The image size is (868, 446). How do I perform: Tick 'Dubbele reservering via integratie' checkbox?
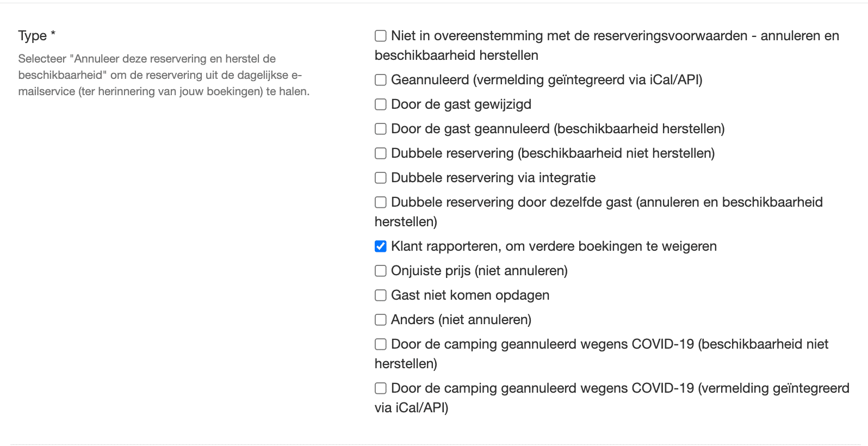[x=381, y=178]
